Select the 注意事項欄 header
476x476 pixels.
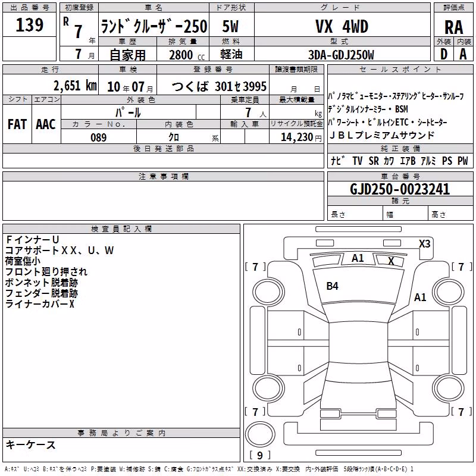coord(163,177)
